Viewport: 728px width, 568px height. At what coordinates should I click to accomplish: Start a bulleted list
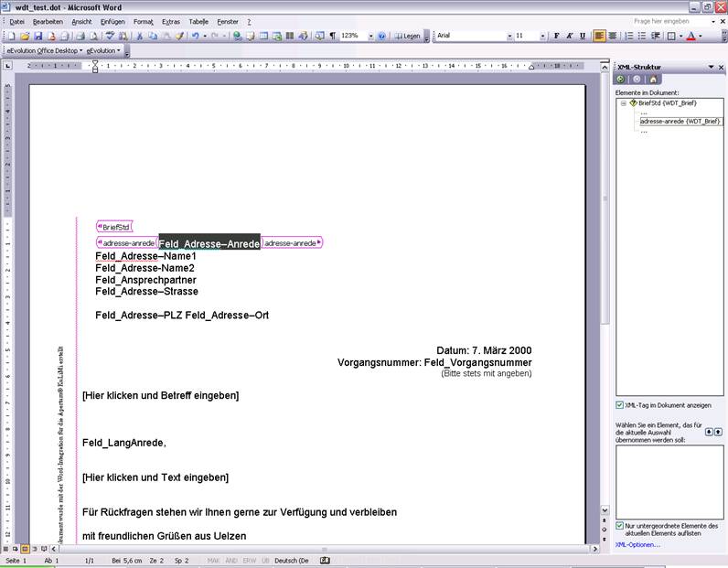tap(642, 36)
